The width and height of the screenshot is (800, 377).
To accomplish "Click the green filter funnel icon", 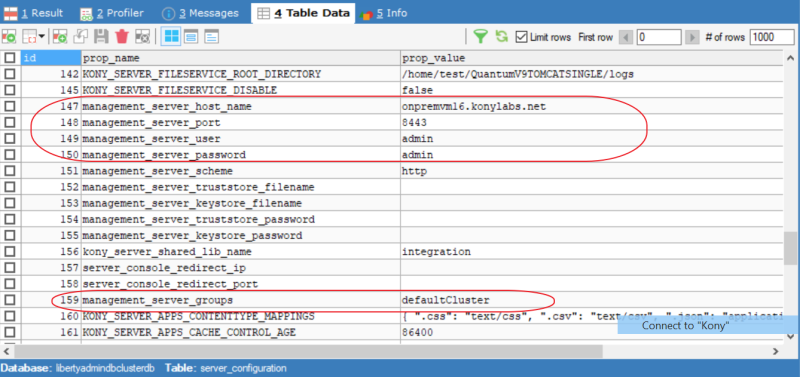I will 481,37.
